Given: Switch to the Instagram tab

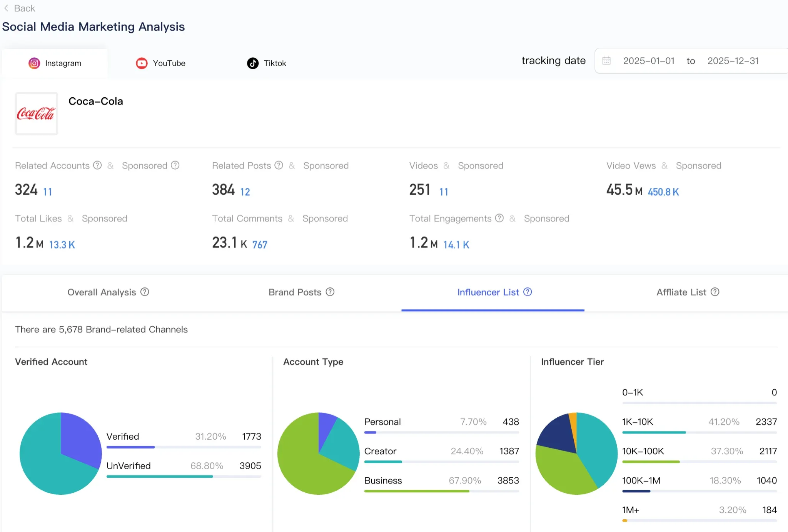Looking at the screenshot, I should 55,63.
